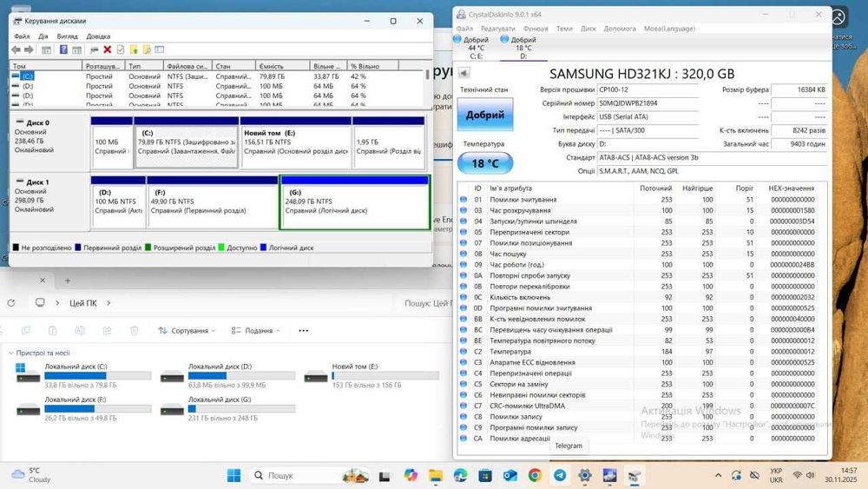Open Telegram from the taskbar
The image size is (868, 489).
tap(560, 475)
